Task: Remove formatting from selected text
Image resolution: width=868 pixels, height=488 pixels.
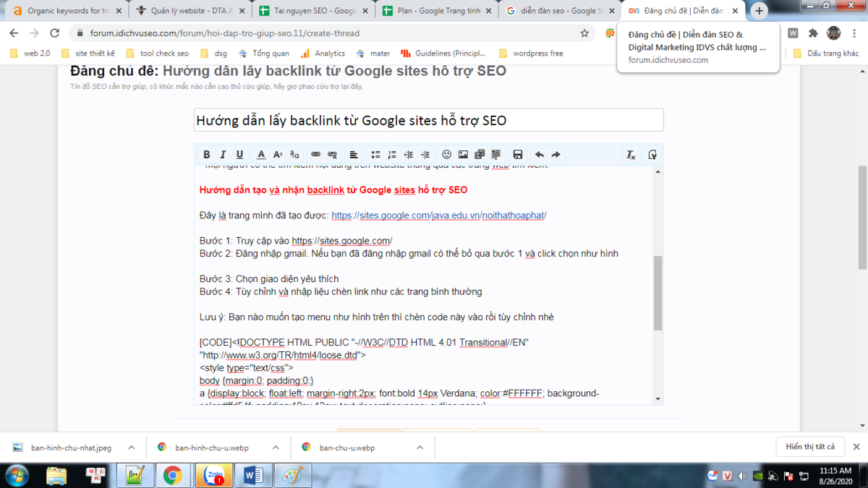Action: click(631, 155)
